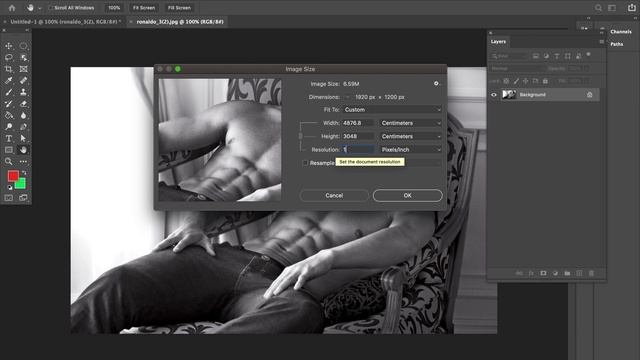Select the Blur tool
The image size is (640, 360).
[x=23, y=115]
